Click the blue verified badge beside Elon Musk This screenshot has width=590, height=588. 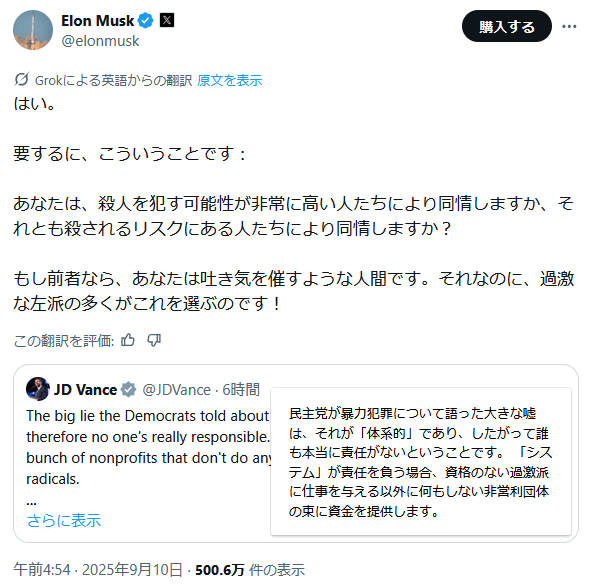point(146,21)
